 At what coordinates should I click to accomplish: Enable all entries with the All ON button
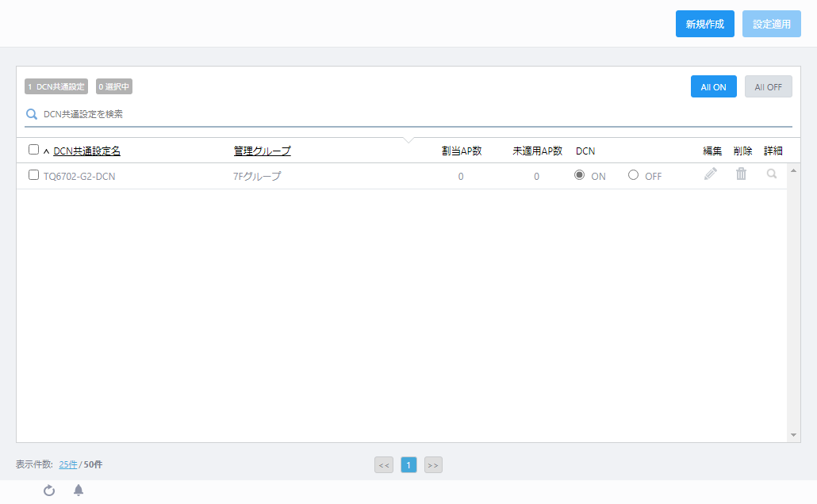click(x=713, y=86)
